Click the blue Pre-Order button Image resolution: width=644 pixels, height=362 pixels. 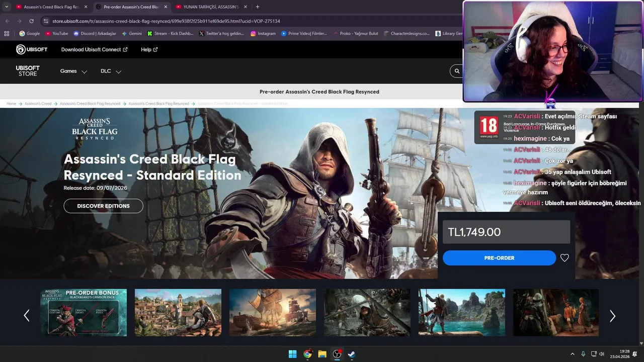click(499, 258)
